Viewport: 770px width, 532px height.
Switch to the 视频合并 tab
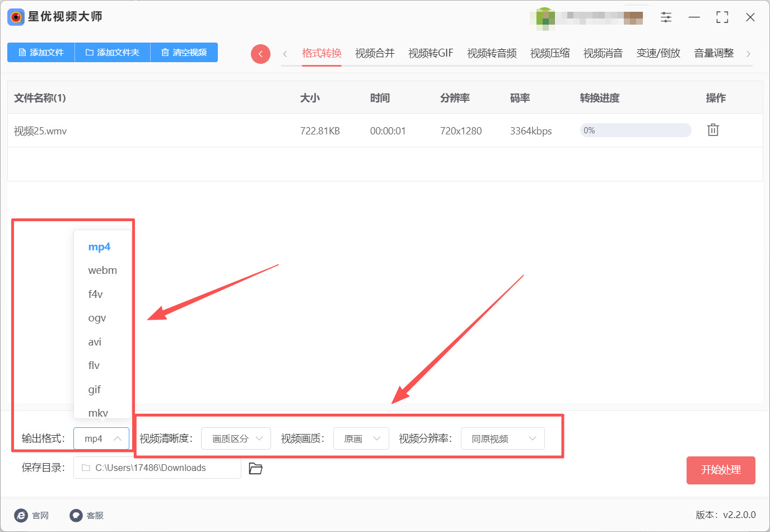[x=375, y=53]
